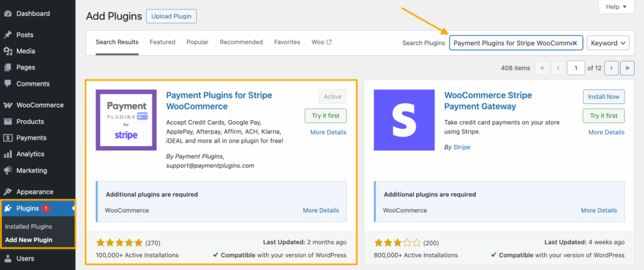Open Products menu item
Viewport: 644px width, 270px height.
click(x=37, y=121)
